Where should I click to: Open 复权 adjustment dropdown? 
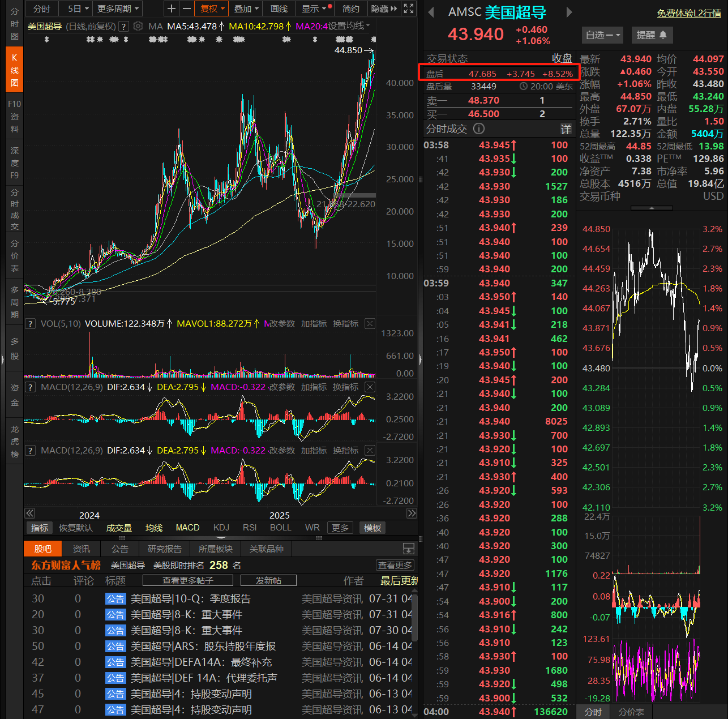[x=213, y=8]
